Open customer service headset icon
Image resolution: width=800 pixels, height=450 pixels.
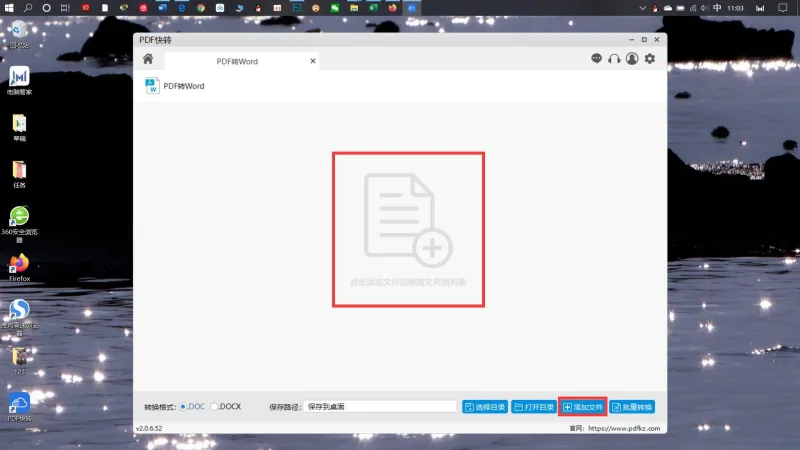[x=614, y=59]
